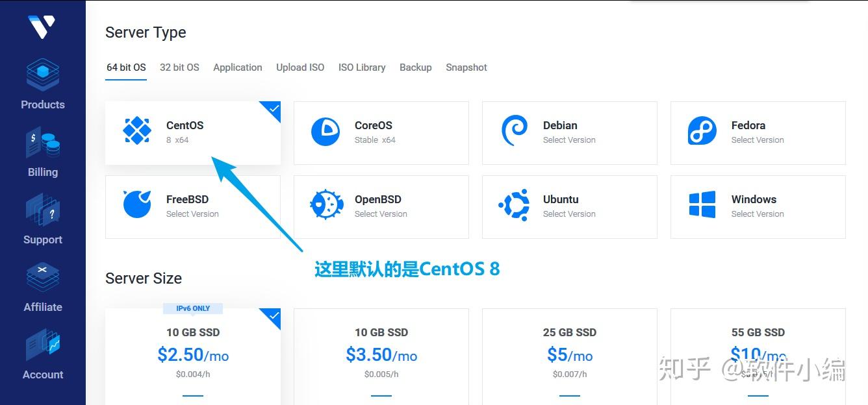Open CentOS 8 x64 version selector

pyautogui.click(x=177, y=140)
